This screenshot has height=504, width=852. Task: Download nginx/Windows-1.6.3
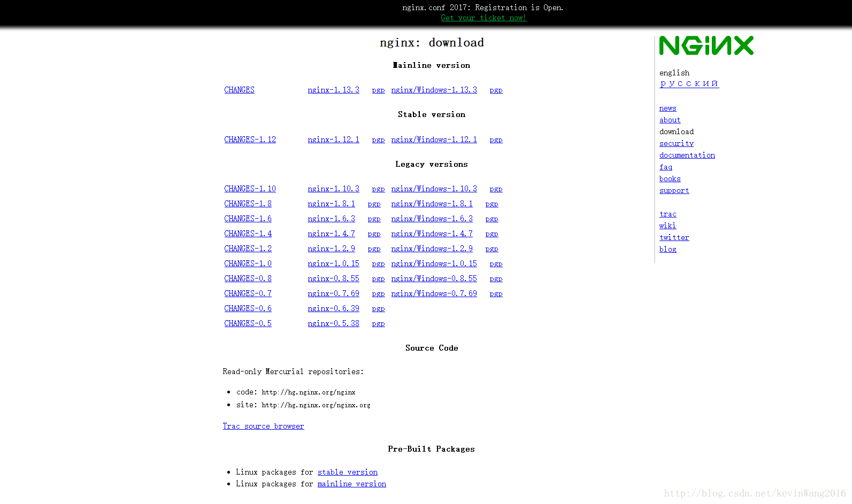point(432,219)
